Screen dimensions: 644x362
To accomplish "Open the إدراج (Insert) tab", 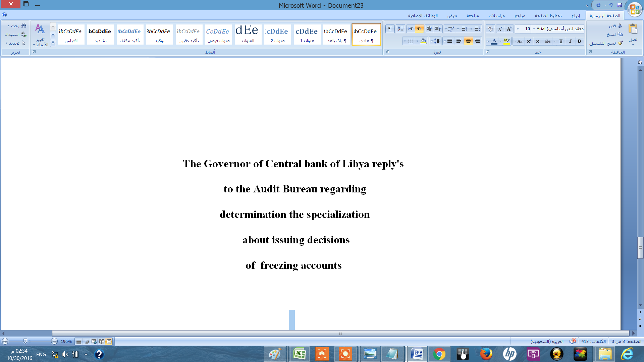I will pyautogui.click(x=576, y=16).
